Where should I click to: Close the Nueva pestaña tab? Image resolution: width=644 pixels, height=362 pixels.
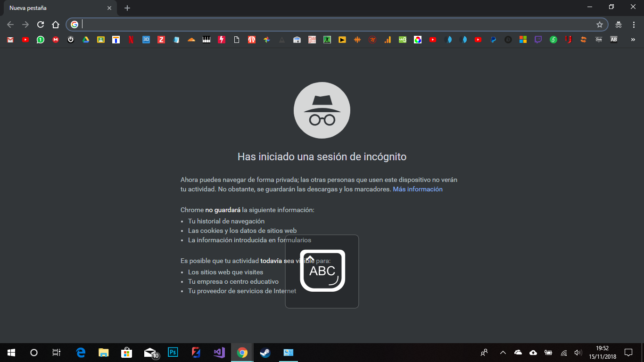(x=109, y=8)
